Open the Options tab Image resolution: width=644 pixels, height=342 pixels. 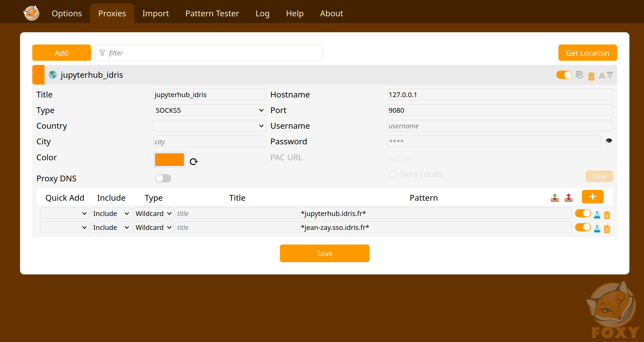pos(67,13)
